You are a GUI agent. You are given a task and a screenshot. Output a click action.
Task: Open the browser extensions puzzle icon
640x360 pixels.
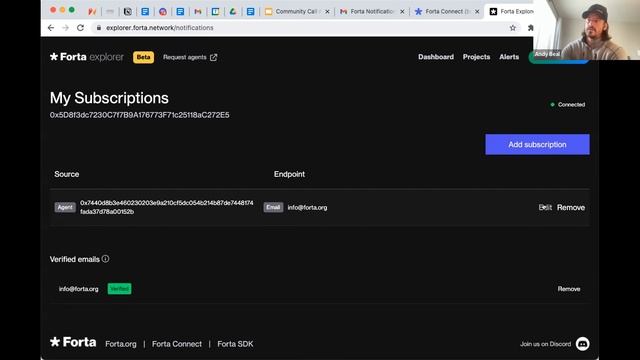[530, 28]
